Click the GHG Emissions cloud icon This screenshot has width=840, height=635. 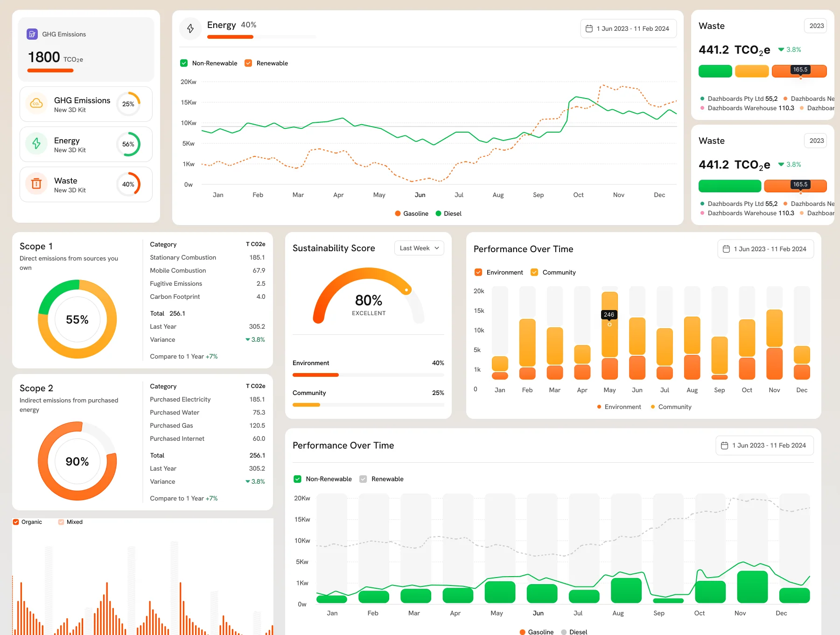coord(36,104)
